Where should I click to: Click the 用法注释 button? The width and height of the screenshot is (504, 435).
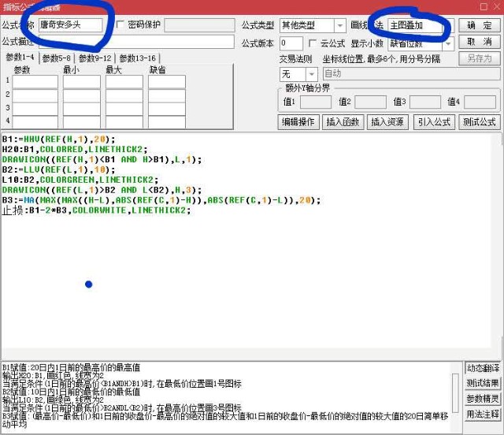coord(482,414)
